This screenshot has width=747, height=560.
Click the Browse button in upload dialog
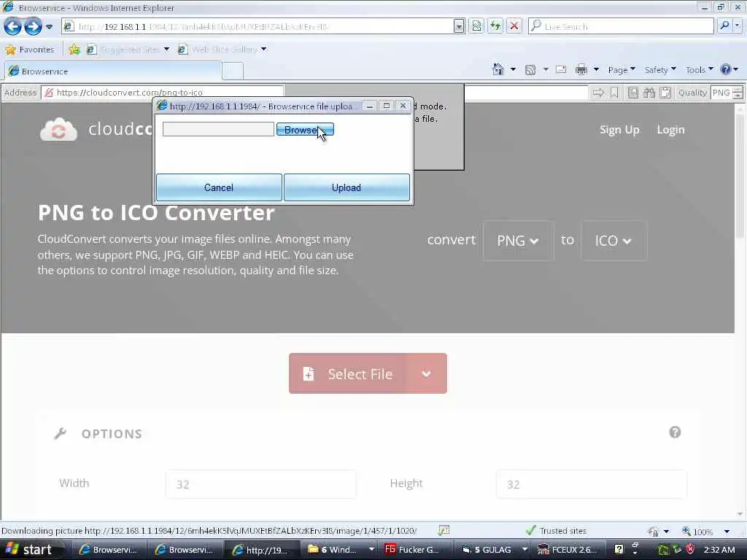(305, 130)
